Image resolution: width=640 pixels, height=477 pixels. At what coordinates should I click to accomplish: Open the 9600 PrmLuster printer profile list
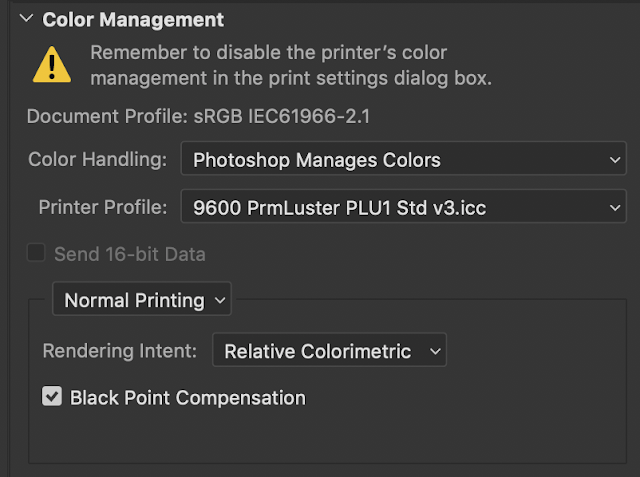[402, 208]
